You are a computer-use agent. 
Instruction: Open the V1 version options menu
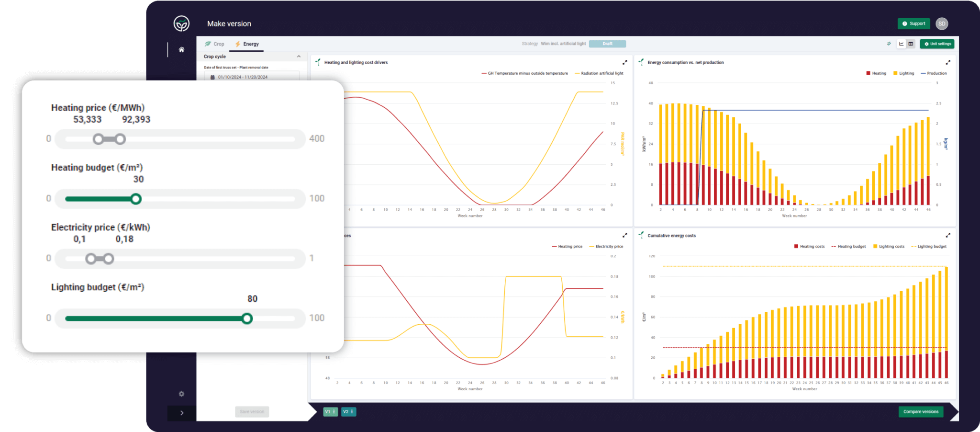[334, 412]
